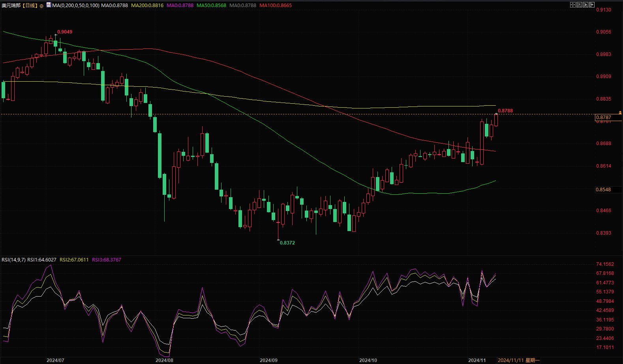This screenshot has height=364, width=623.
Task: Click the 2024/08 date label on time axis
Action: tap(164, 360)
